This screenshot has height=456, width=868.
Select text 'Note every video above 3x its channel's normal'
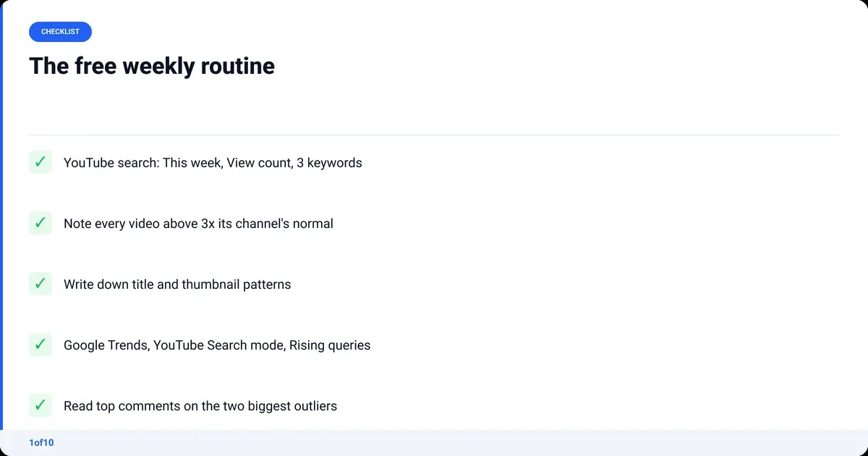click(198, 224)
